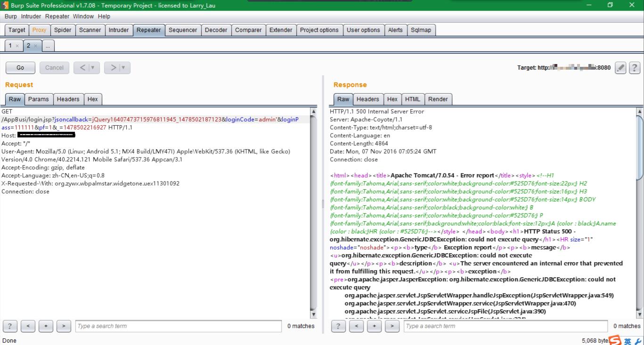The image size is (644, 345).
Task: Click the request search term field
Action: pos(178,326)
